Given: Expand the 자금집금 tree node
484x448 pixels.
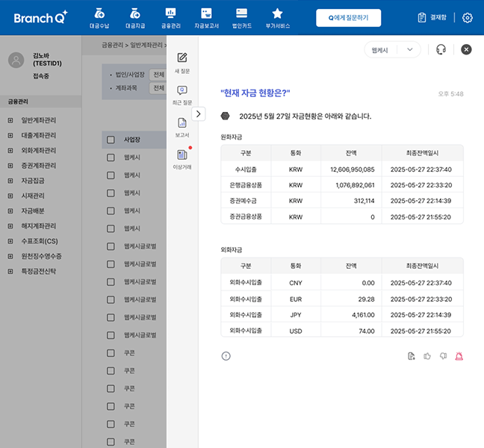Looking at the screenshot, I should 10,181.
